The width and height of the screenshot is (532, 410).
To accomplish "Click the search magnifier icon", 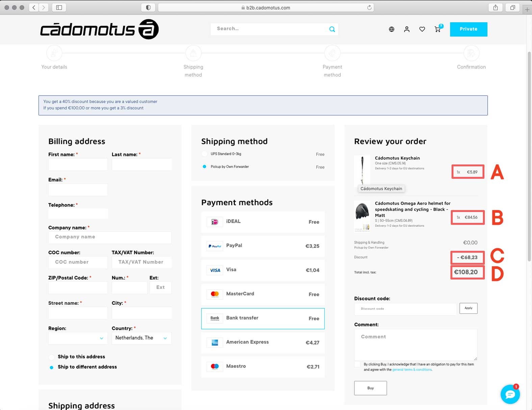I will tap(332, 29).
